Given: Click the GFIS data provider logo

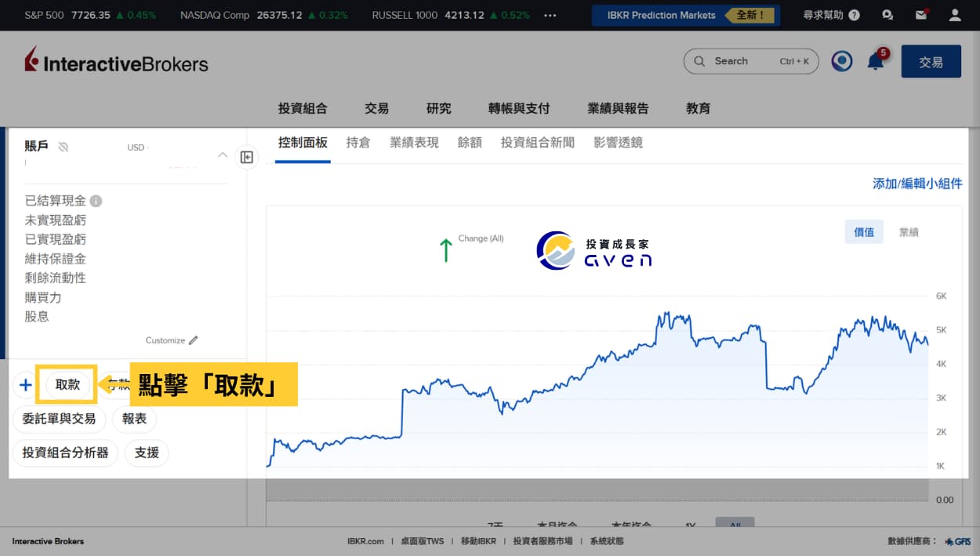Looking at the screenshot, I should click(958, 541).
